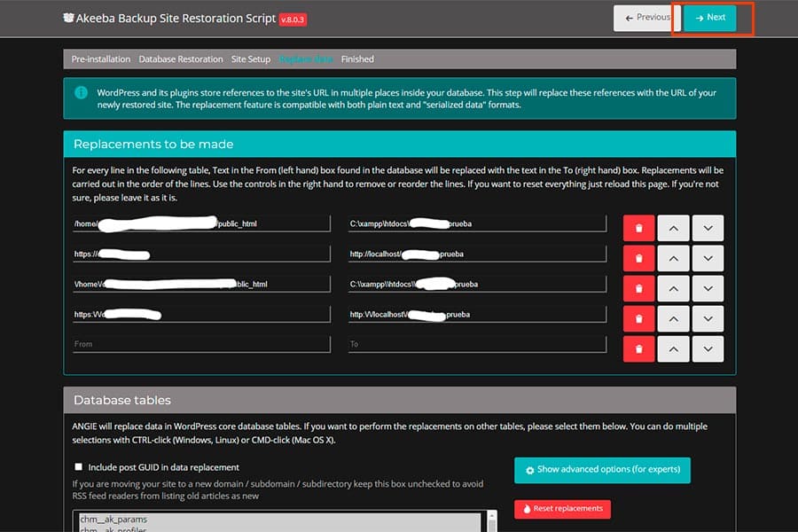Open the Finished step tab
This screenshot has height=532, width=798.
point(357,59)
